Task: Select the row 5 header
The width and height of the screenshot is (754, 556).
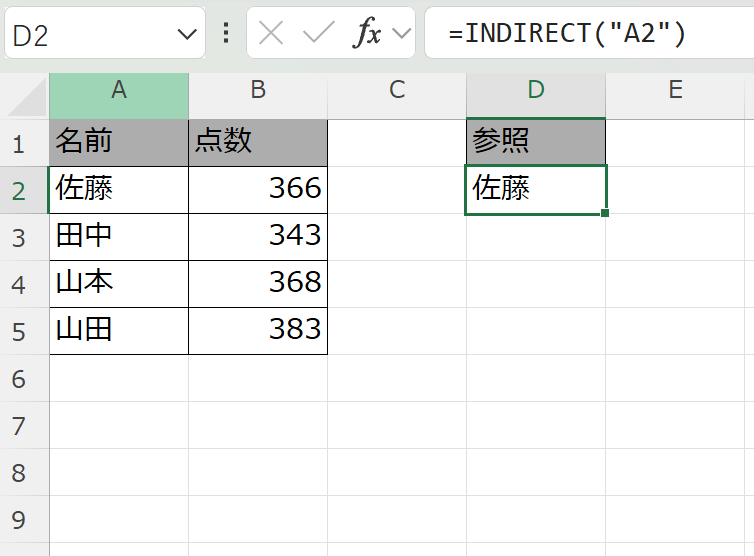Action: 19,331
